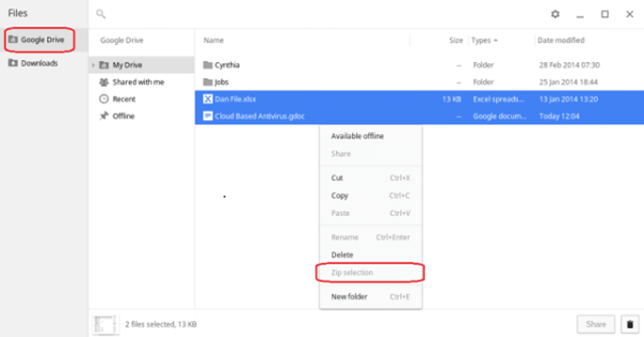Click the Google doc icon for Cloud Based Antivirus
Screen dimensions: 644x337
pos(208,116)
